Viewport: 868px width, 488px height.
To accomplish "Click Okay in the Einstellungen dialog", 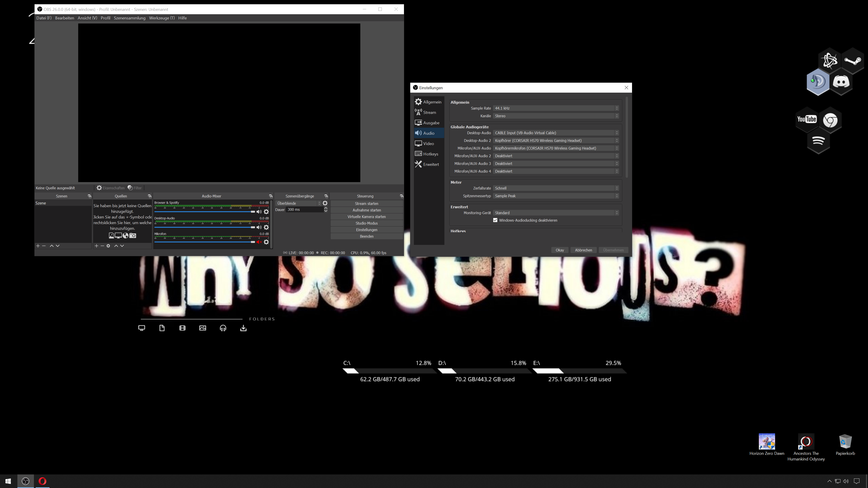I will coord(560,250).
